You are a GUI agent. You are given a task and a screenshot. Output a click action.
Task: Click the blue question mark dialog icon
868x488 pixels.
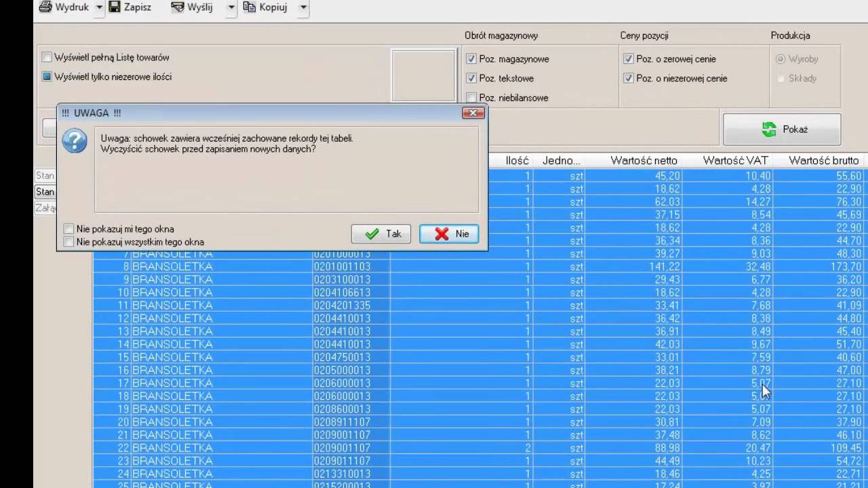(75, 141)
